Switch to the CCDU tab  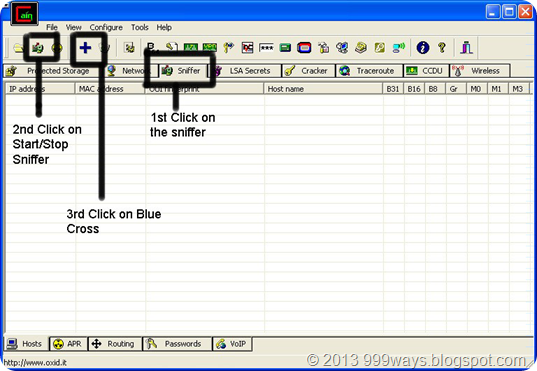click(x=426, y=71)
